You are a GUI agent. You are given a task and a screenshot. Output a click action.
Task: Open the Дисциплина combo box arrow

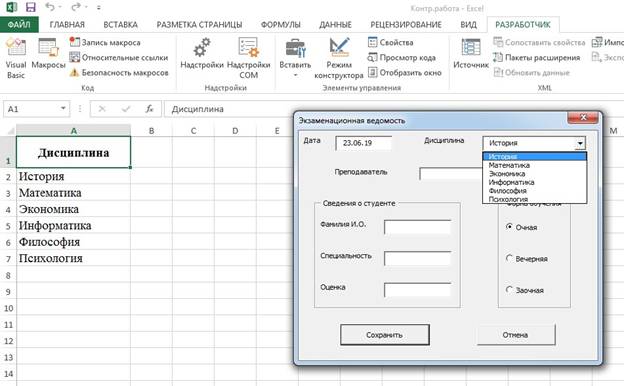click(x=580, y=143)
